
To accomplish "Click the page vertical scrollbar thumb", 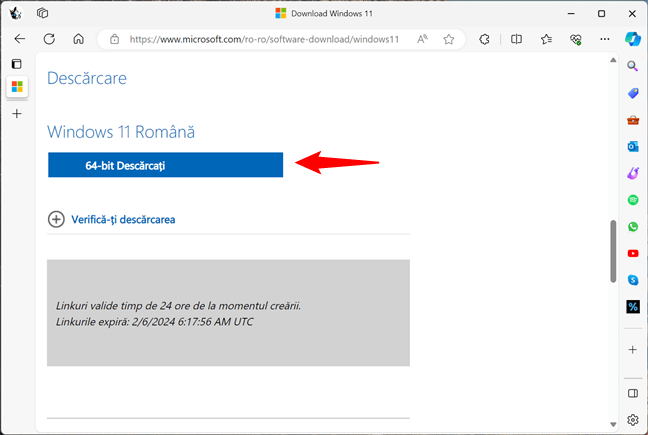I will coord(613,251).
